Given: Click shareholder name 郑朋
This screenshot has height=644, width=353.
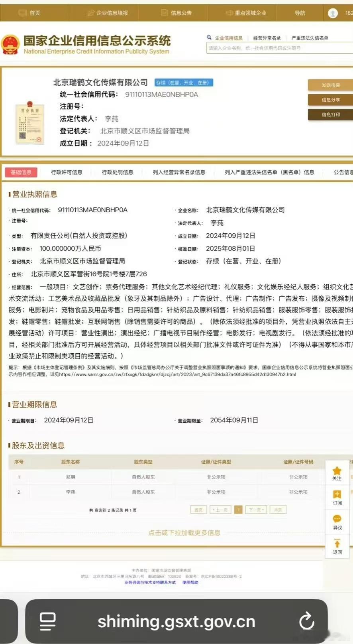Looking at the screenshot, I should point(71,477).
